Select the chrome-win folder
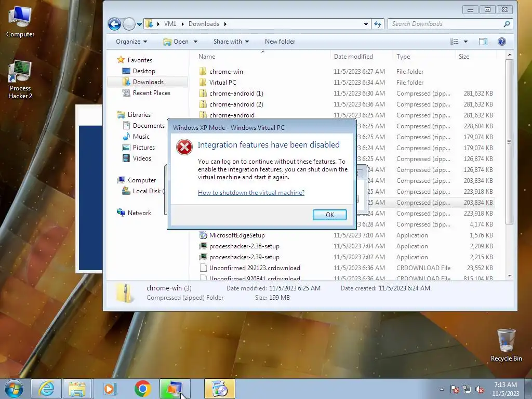The width and height of the screenshot is (532, 399). (226, 72)
